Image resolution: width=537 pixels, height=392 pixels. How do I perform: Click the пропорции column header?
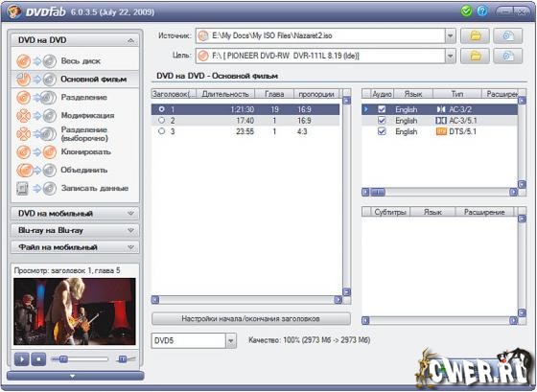click(316, 94)
